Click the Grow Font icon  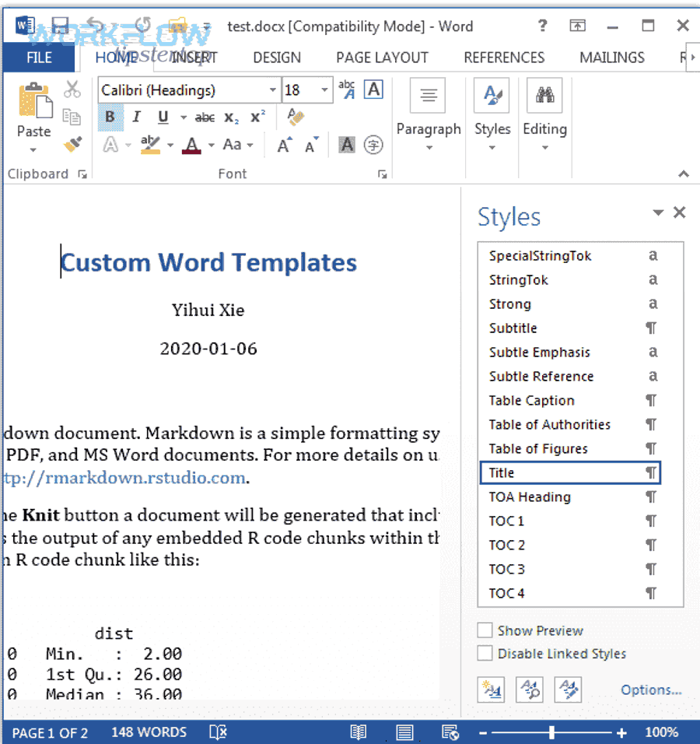pos(285,145)
